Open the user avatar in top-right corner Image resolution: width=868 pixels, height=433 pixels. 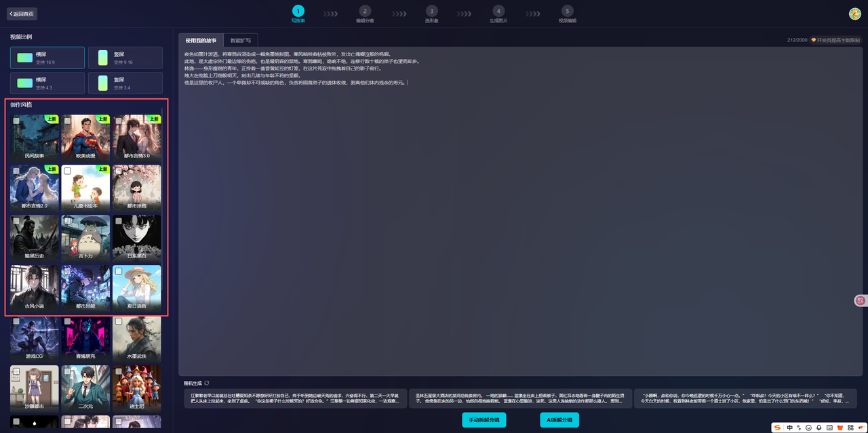click(854, 14)
